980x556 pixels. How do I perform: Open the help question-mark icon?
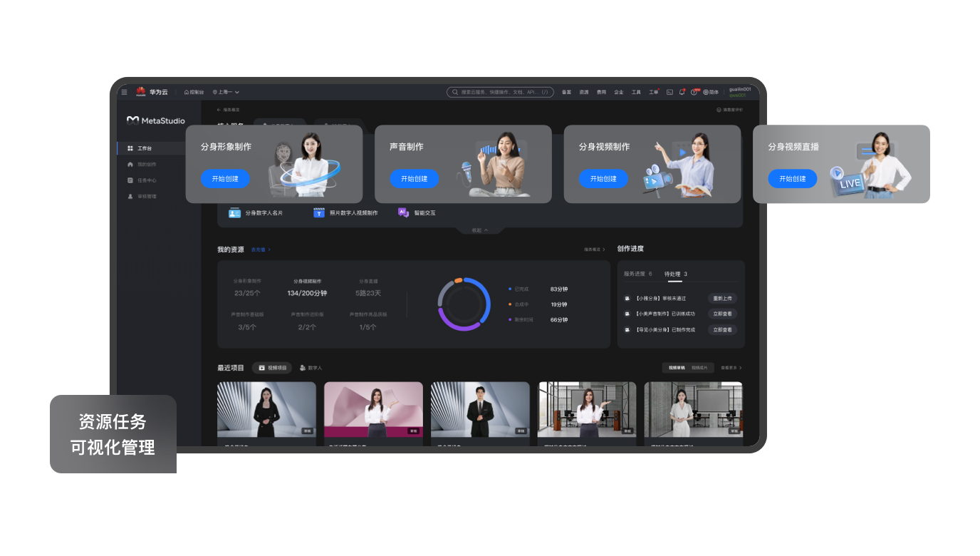click(694, 92)
